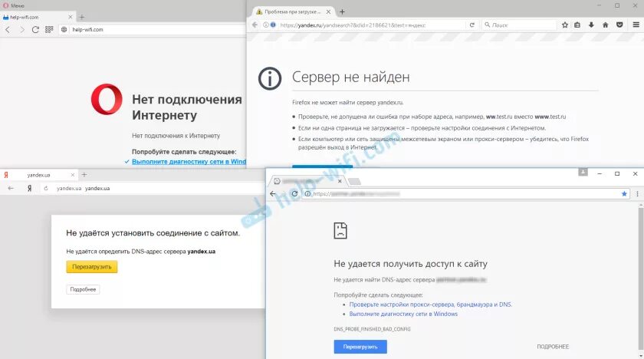Open Opera Speed Dial grid icon
The image size is (644, 359).
[49, 30]
